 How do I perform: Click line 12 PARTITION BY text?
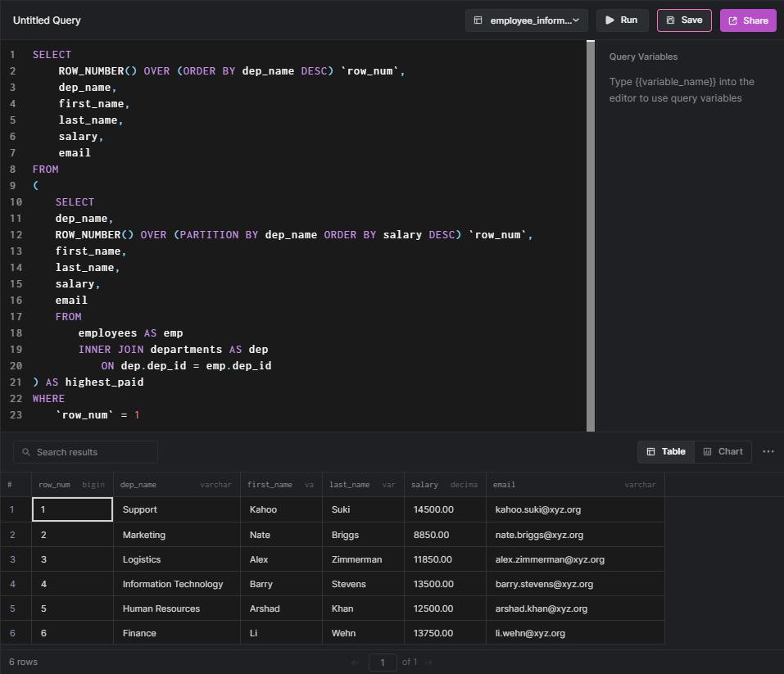pos(219,234)
